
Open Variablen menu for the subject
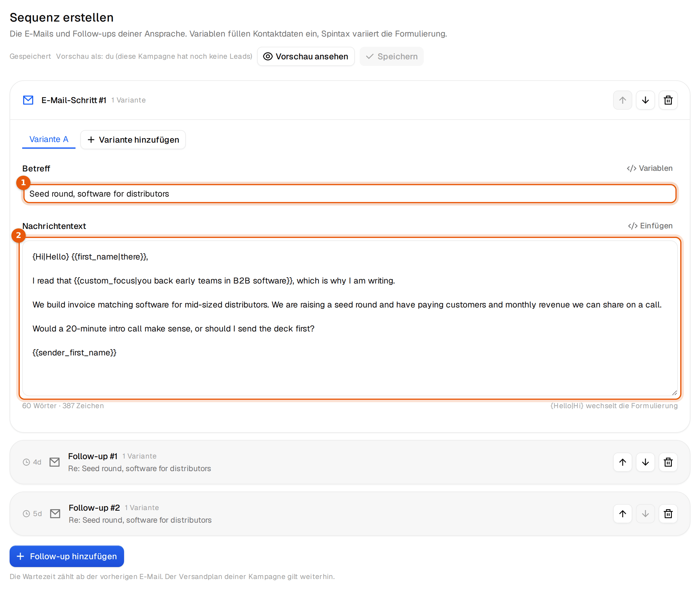pyautogui.click(x=649, y=168)
